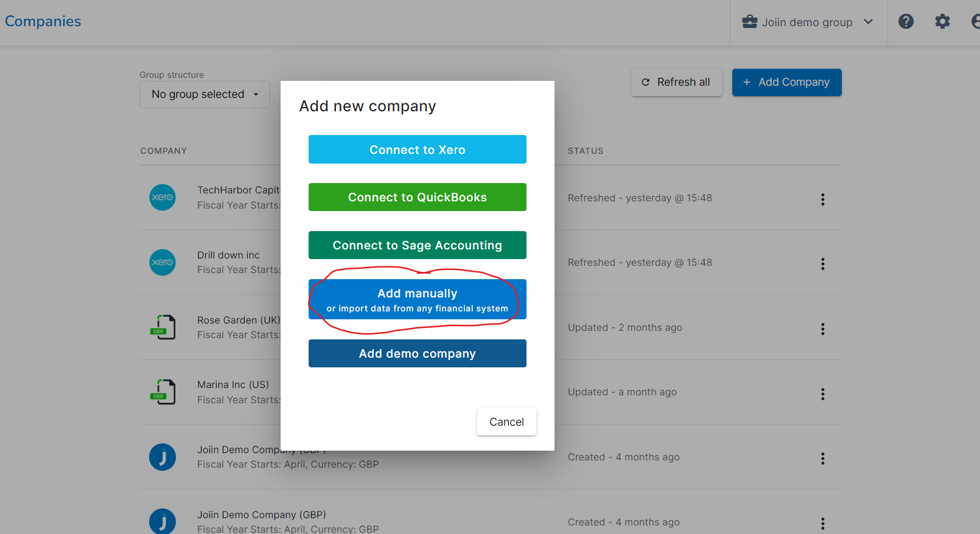980x534 pixels.
Task: Click Updated - a month ago status
Action: 622,392
